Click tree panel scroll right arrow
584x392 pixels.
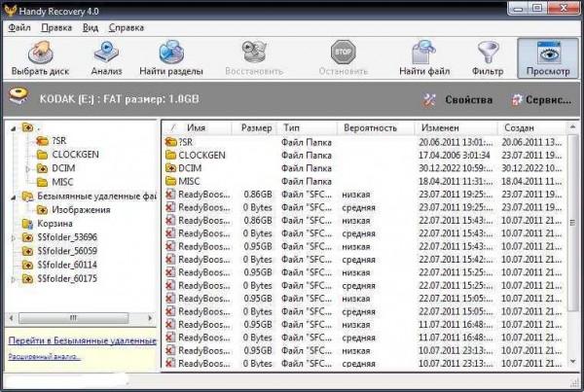150,318
